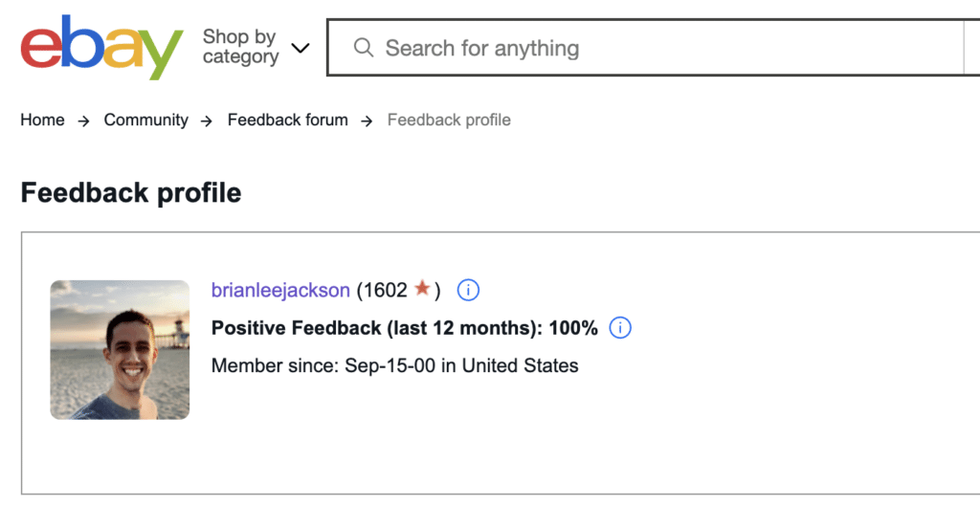This screenshot has width=980, height=506.
Task: Open the Community breadcrumb link
Action: [x=145, y=120]
